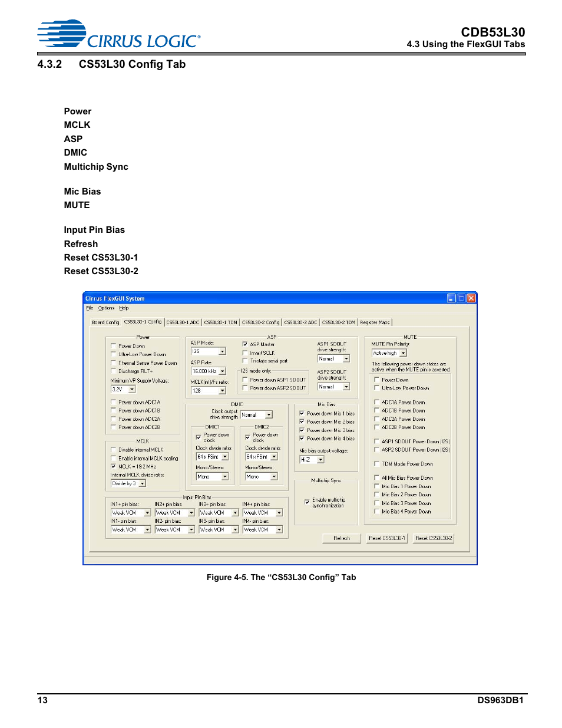Minimize the Cirrus FlexGUI System window
Image resolution: width=562 pixels, height=728 pixels.
coord(451,298)
